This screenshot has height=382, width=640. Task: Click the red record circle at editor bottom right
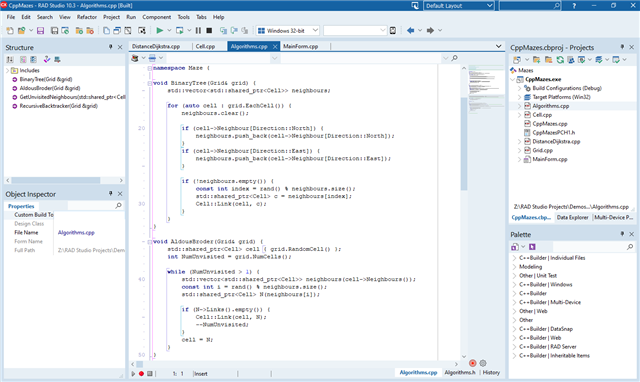click(472, 363)
